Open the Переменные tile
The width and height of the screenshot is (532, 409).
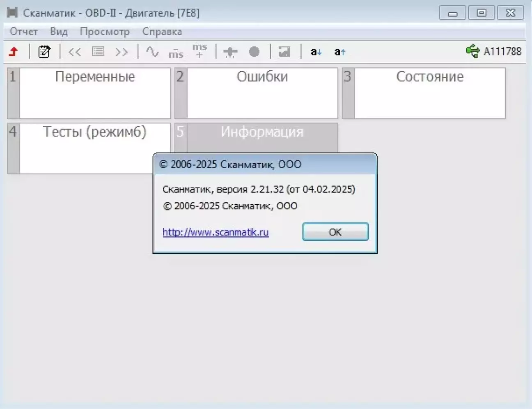(89, 93)
